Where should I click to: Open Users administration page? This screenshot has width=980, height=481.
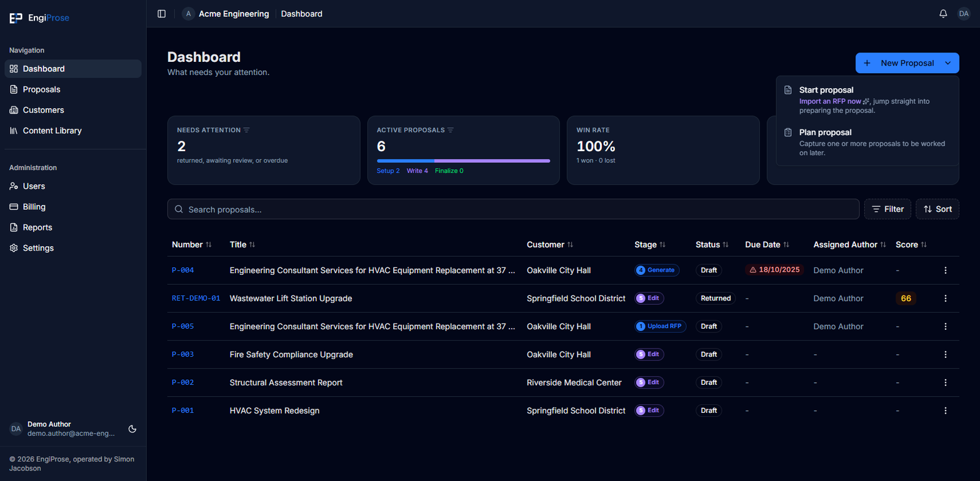pyautogui.click(x=73, y=186)
